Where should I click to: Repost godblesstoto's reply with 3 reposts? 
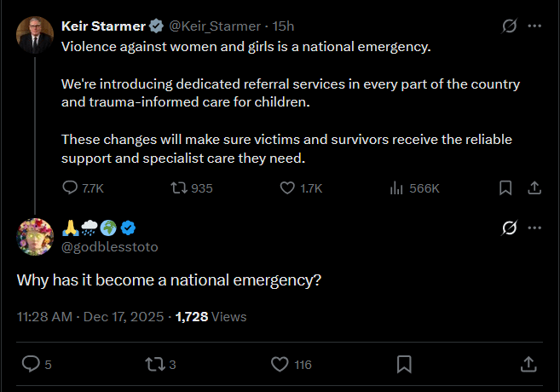154,364
